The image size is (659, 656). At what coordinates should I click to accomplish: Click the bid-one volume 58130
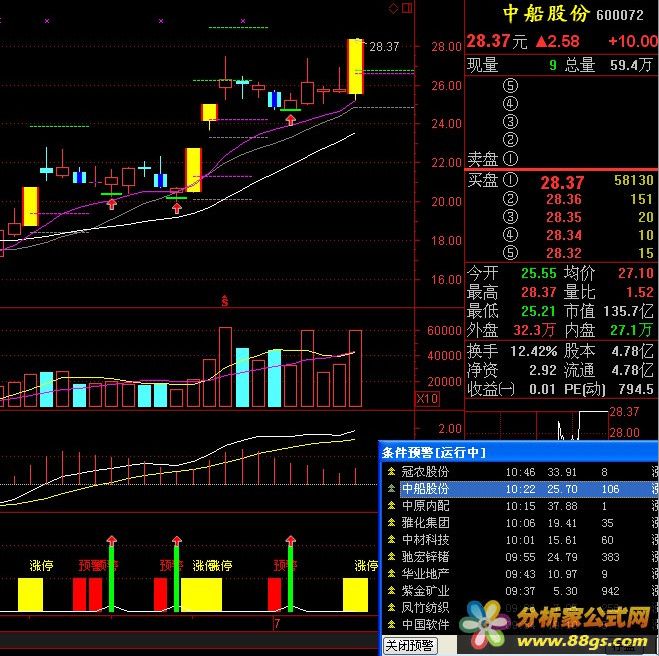634,180
